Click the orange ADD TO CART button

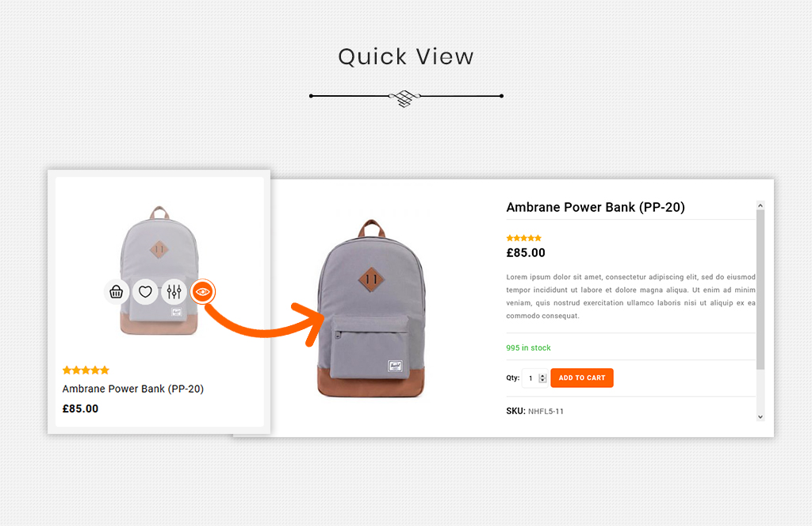click(582, 378)
